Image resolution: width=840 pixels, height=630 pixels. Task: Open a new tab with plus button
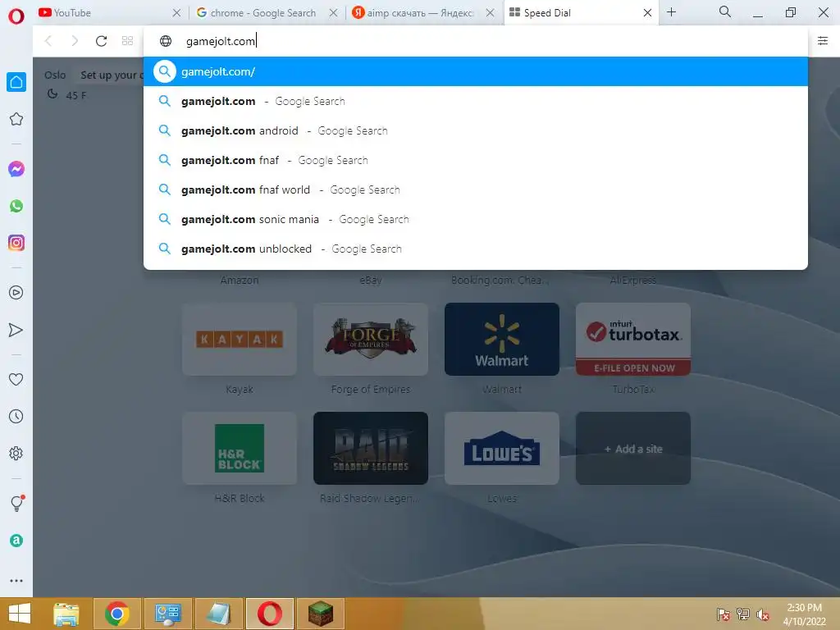pos(671,11)
